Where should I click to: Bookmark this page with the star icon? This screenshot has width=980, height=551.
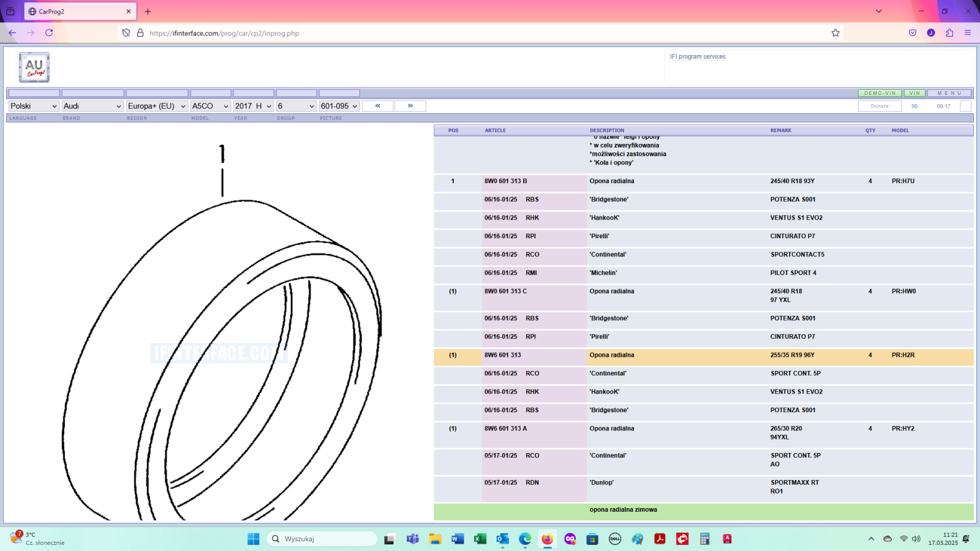pyautogui.click(x=835, y=33)
